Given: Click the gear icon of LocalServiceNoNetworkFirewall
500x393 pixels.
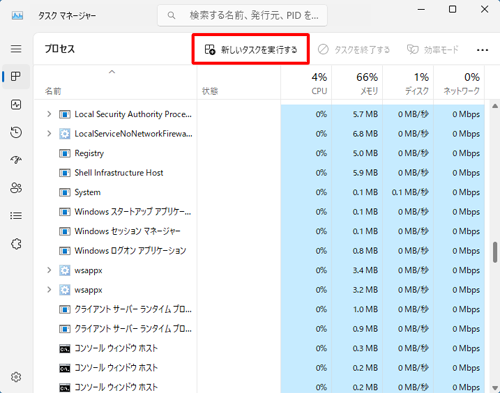Looking at the screenshot, I should [x=65, y=134].
